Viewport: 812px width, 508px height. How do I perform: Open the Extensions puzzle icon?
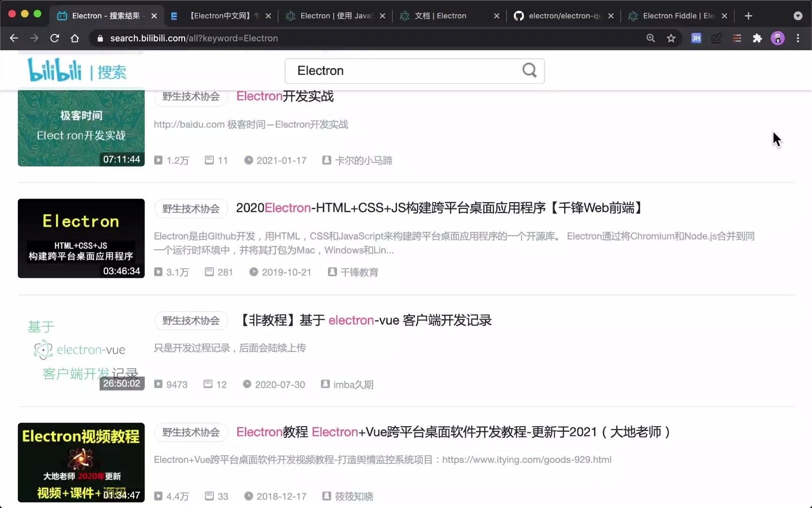click(x=757, y=38)
